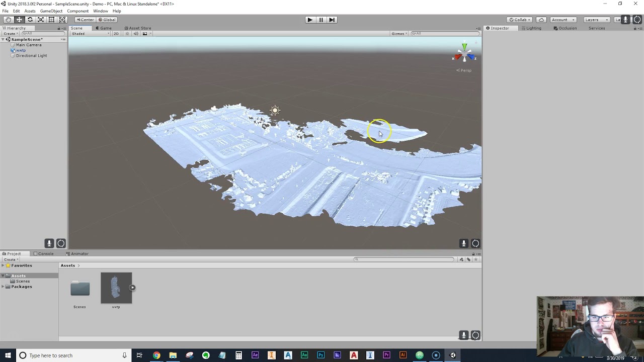Click the Windows Start button
The width and height of the screenshot is (644, 362).
[x=8, y=355]
